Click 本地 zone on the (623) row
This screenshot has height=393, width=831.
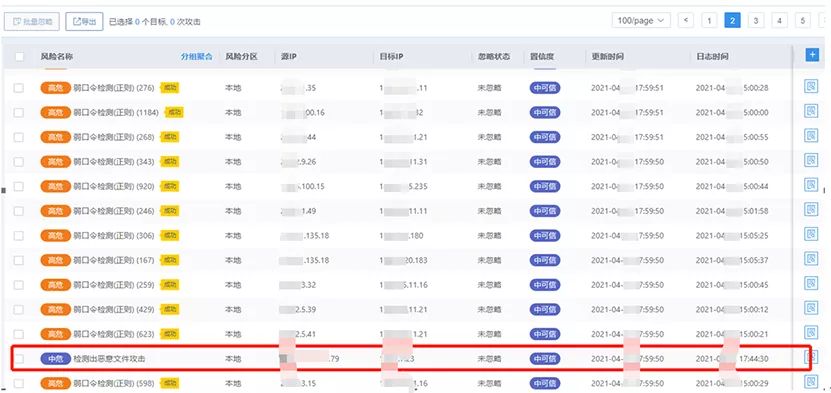[233, 334]
